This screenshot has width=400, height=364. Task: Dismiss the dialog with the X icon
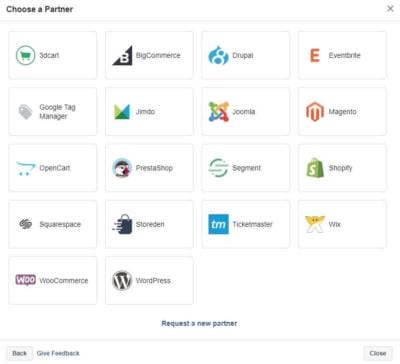(x=390, y=9)
